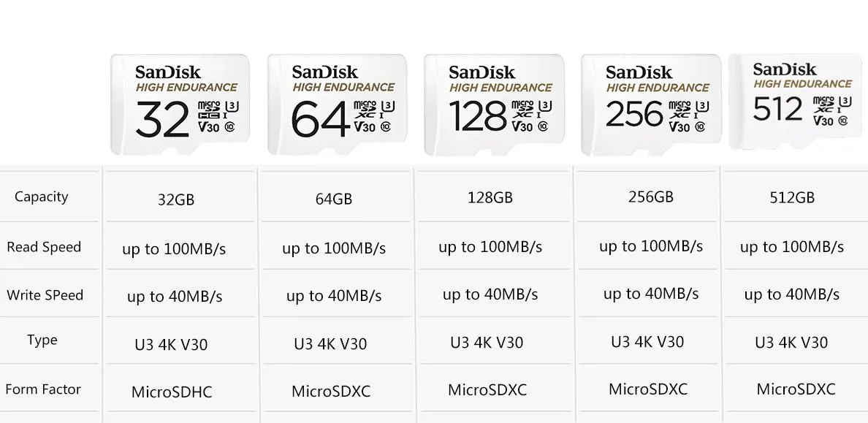Click the 512GB SanDisk card image
Image resolution: width=868 pixels, height=423 pixels.
coord(796,102)
